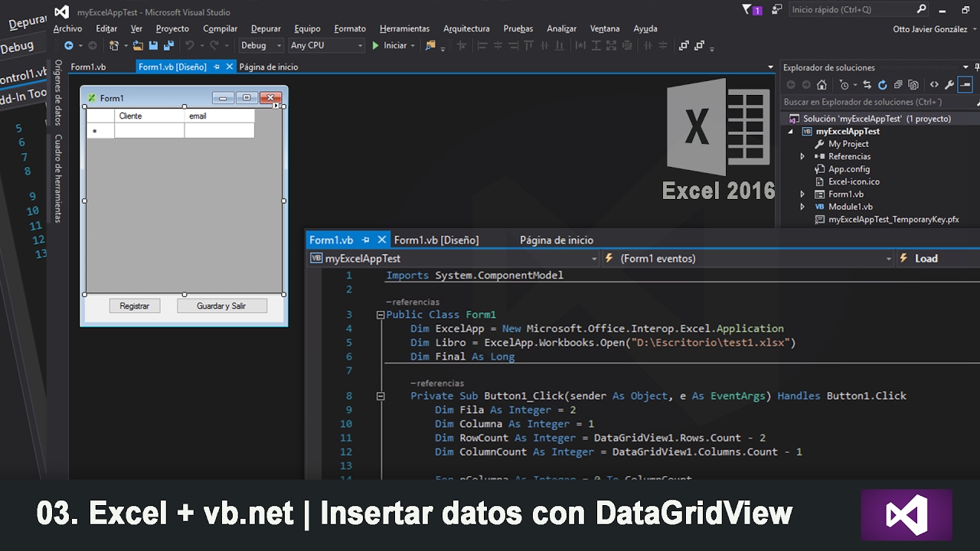
Task: Click the Pending Changes Filter clock icon
Action: tap(844, 85)
